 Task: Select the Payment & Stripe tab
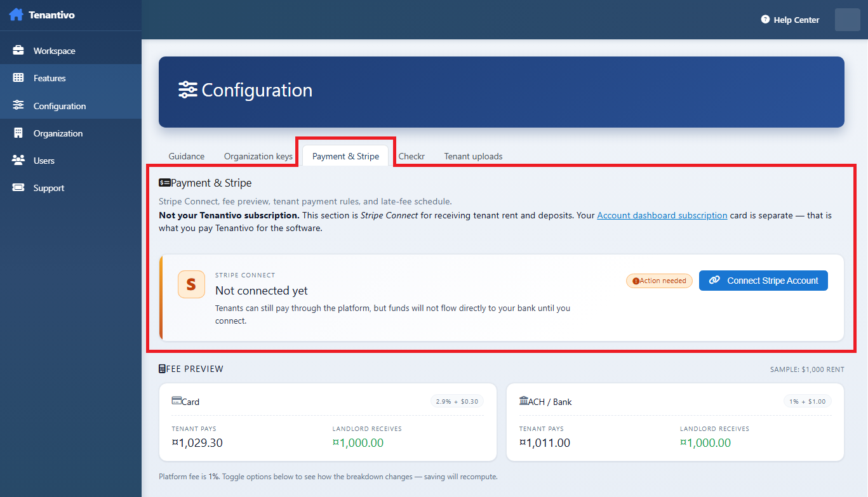coord(345,156)
